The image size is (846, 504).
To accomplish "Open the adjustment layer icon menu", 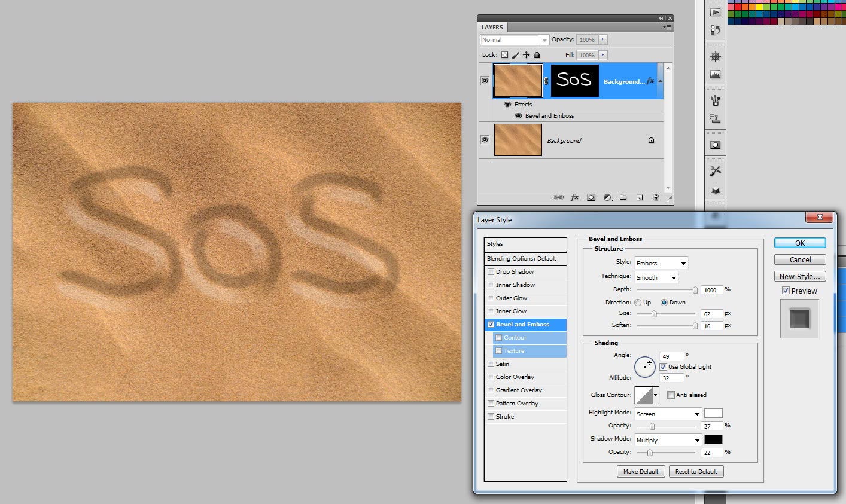I will click(x=608, y=197).
